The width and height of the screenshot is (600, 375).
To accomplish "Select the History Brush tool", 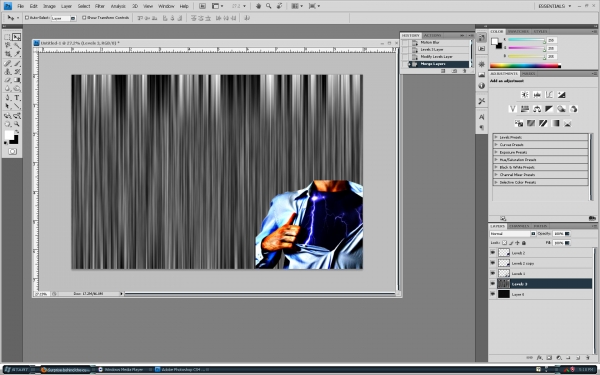I will coord(16,72).
